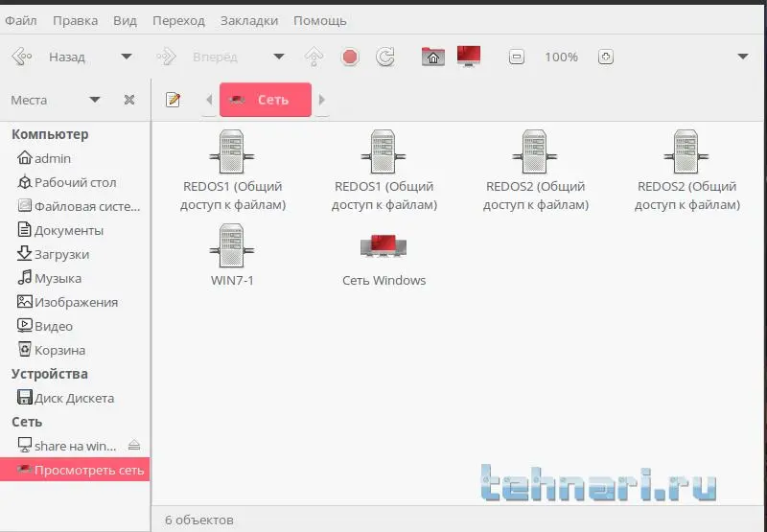767x532 pixels.
Task: Open Видео in the sidebar
Action: pos(75,326)
